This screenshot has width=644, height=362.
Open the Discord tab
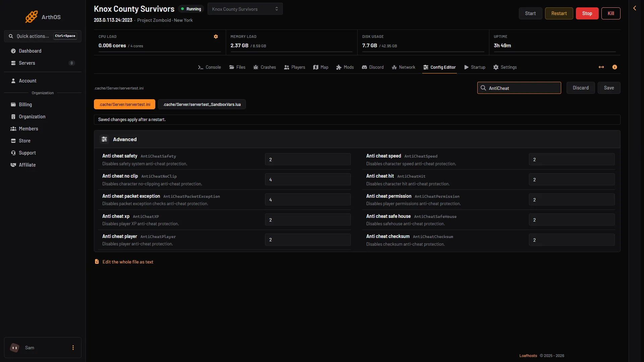click(373, 67)
